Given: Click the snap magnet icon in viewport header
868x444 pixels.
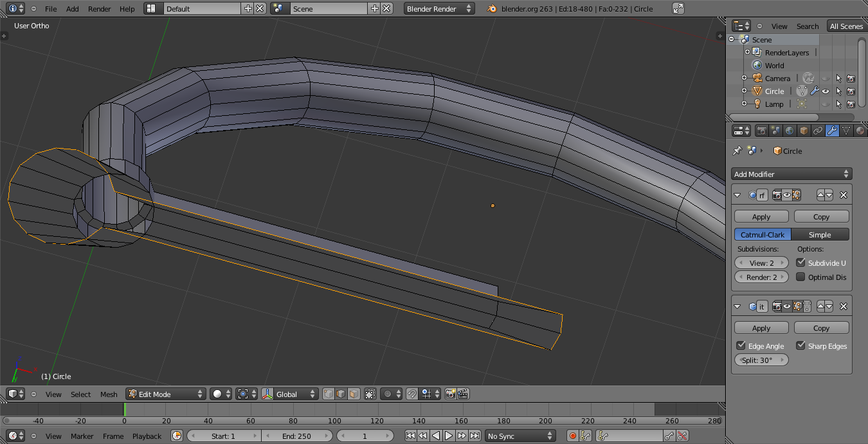Looking at the screenshot, I should 412,394.
